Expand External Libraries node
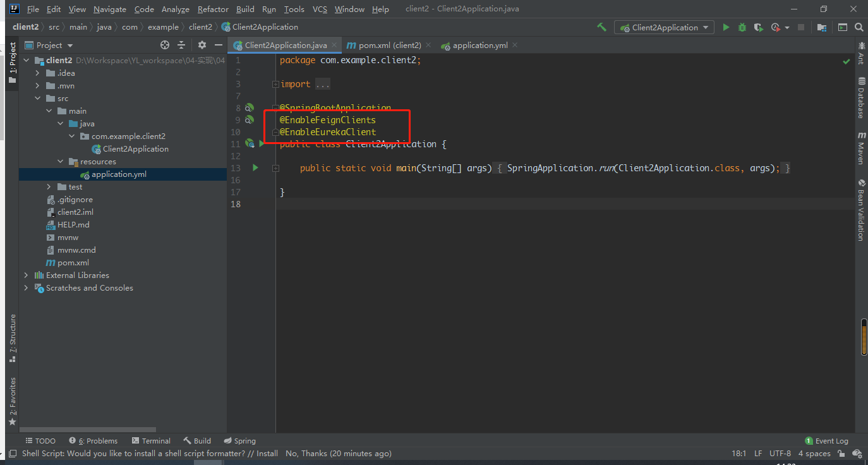This screenshot has width=868, height=465. coord(27,275)
